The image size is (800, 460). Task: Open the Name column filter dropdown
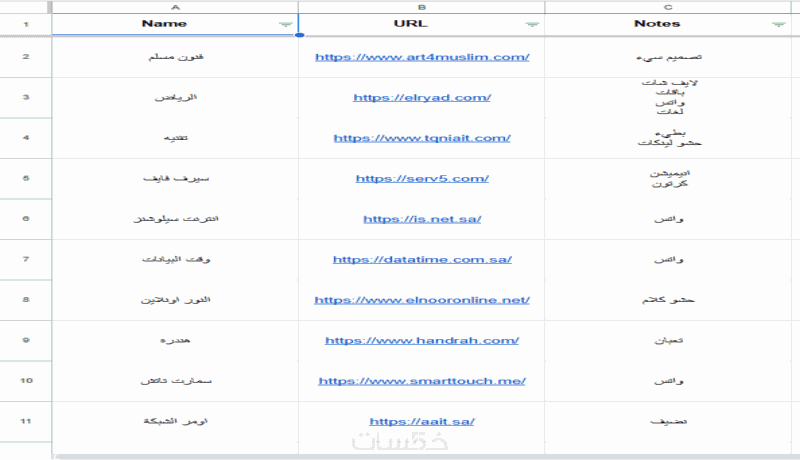coord(286,24)
